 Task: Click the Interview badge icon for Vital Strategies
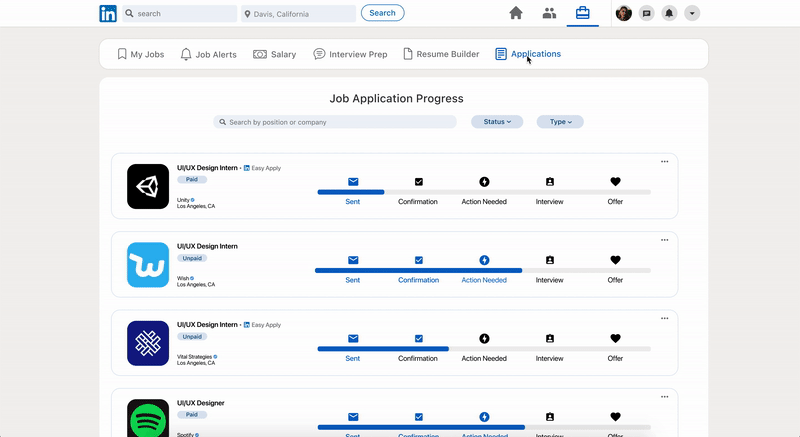pos(550,339)
